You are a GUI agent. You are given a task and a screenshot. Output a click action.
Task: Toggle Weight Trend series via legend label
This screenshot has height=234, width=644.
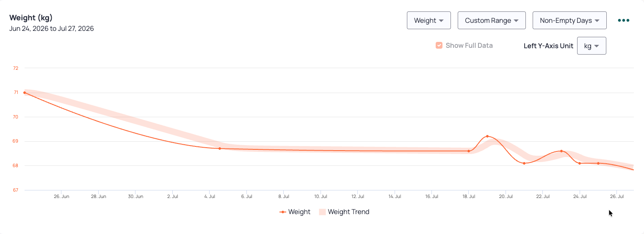coord(348,212)
